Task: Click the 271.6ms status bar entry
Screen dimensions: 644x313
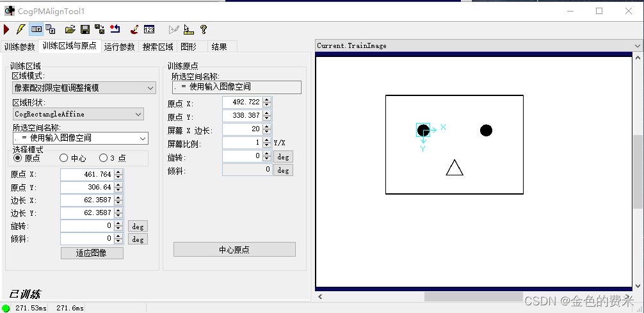Action: pyautogui.click(x=70, y=308)
